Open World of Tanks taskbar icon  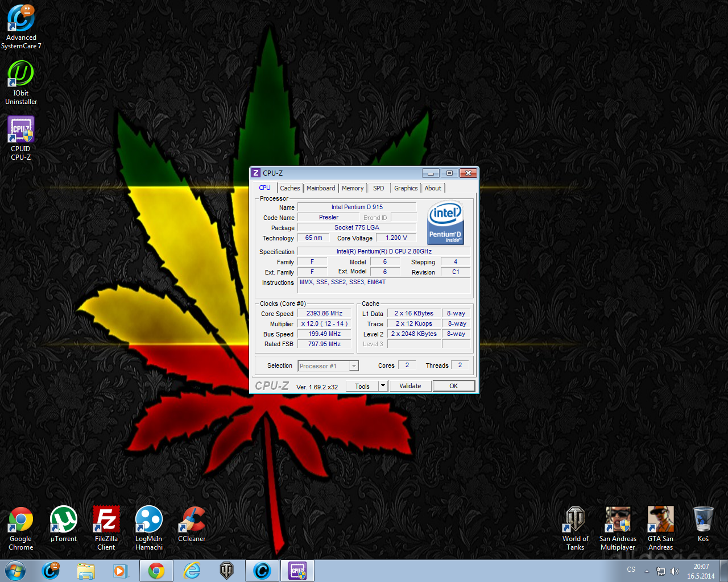point(227,571)
